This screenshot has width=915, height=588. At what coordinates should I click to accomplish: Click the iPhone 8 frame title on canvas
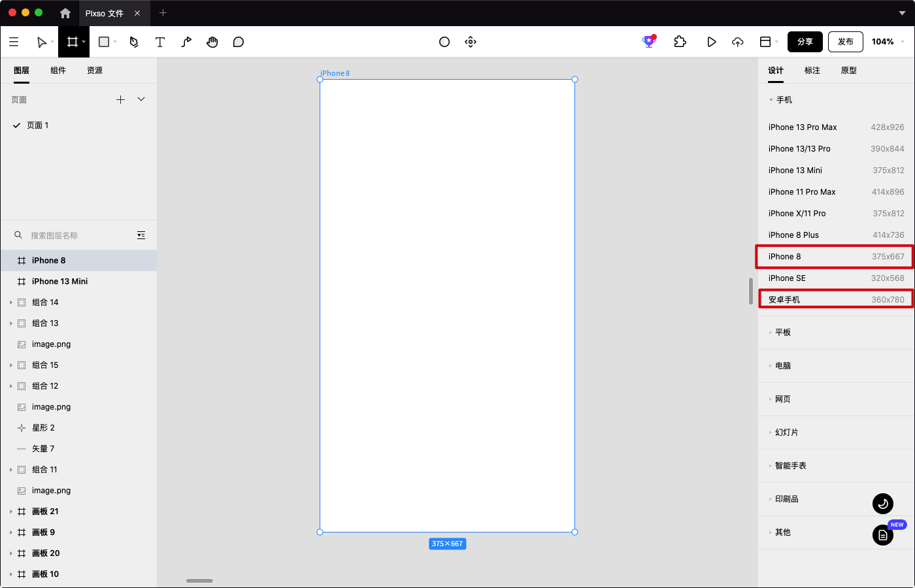coord(335,73)
